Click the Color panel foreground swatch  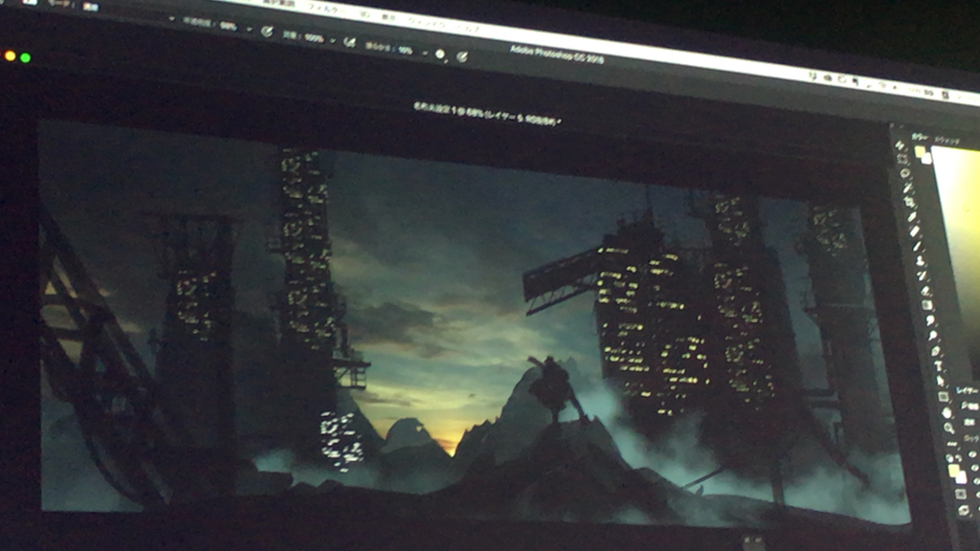[x=920, y=150]
